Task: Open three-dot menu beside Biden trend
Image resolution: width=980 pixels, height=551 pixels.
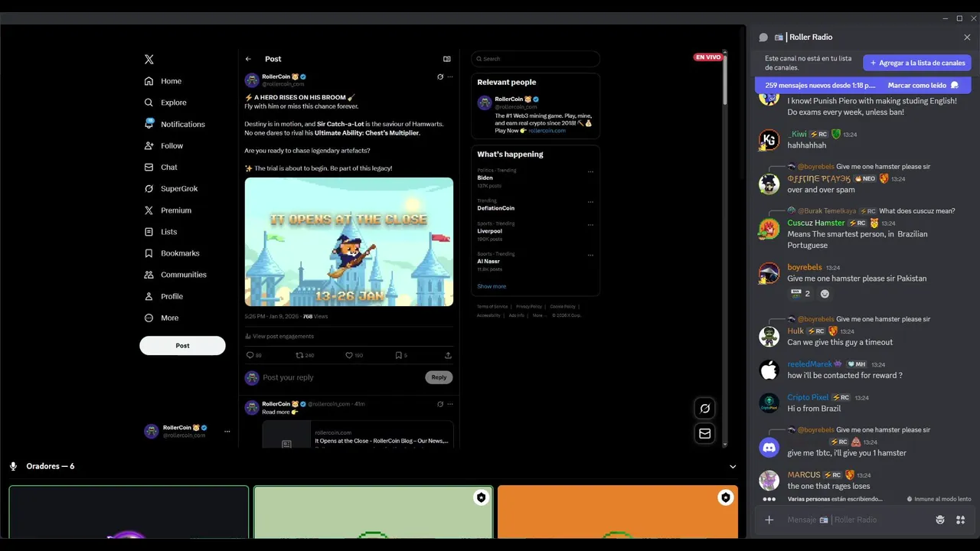Action: pyautogui.click(x=590, y=171)
